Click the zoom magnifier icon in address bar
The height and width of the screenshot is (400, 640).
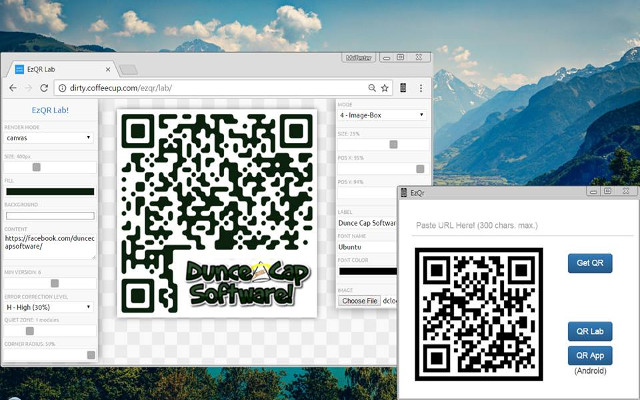coord(372,88)
